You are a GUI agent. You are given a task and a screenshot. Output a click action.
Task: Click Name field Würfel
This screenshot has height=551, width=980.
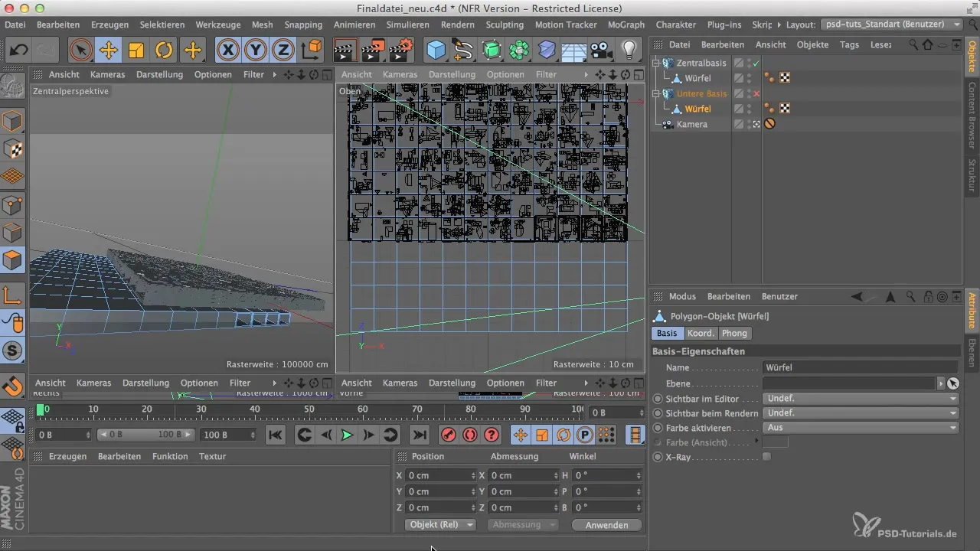click(x=861, y=367)
